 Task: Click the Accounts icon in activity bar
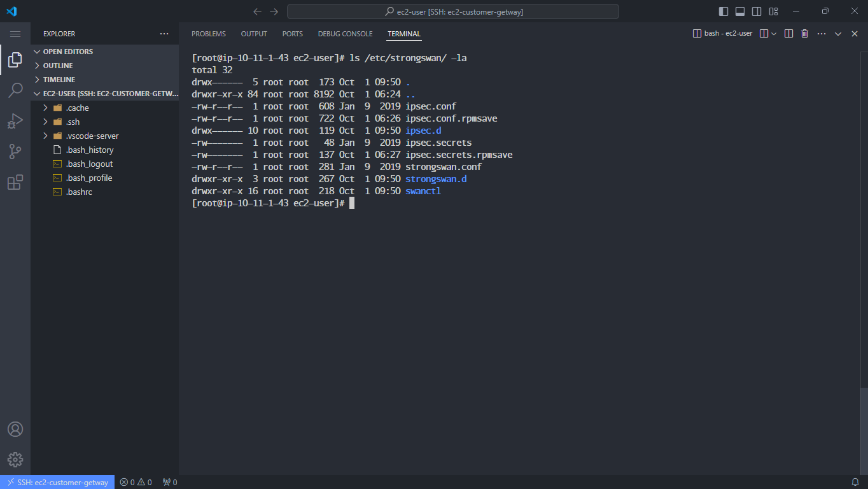point(15,429)
